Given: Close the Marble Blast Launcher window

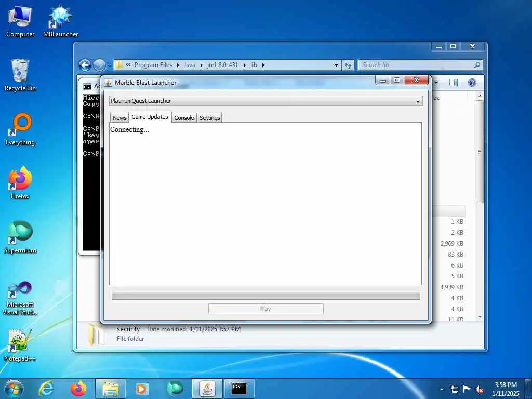Looking at the screenshot, I should [416, 81].
